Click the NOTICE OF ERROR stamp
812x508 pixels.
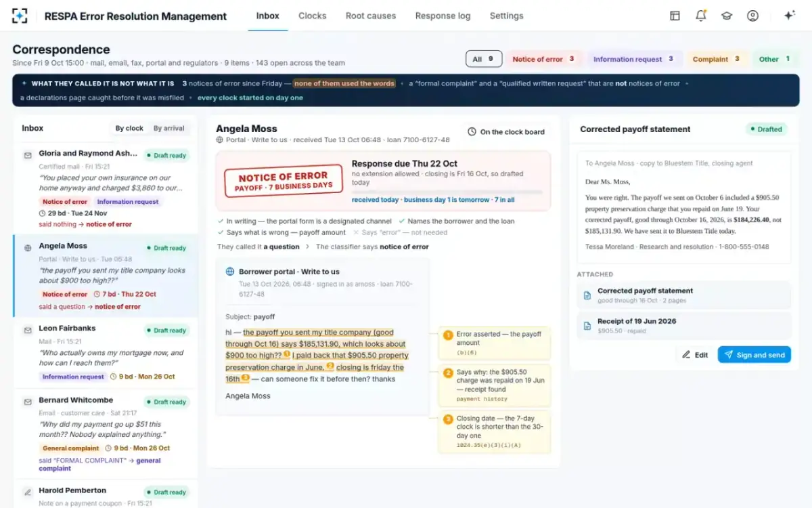283,181
